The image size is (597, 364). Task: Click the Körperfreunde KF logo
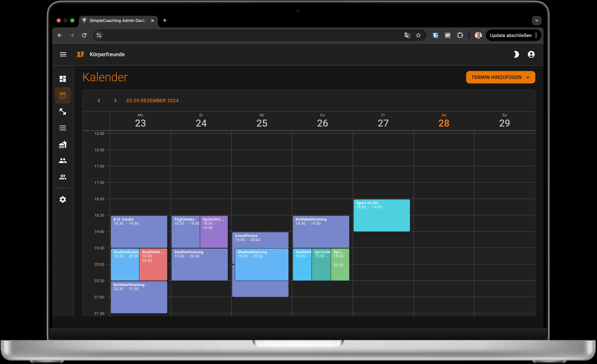point(80,54)
